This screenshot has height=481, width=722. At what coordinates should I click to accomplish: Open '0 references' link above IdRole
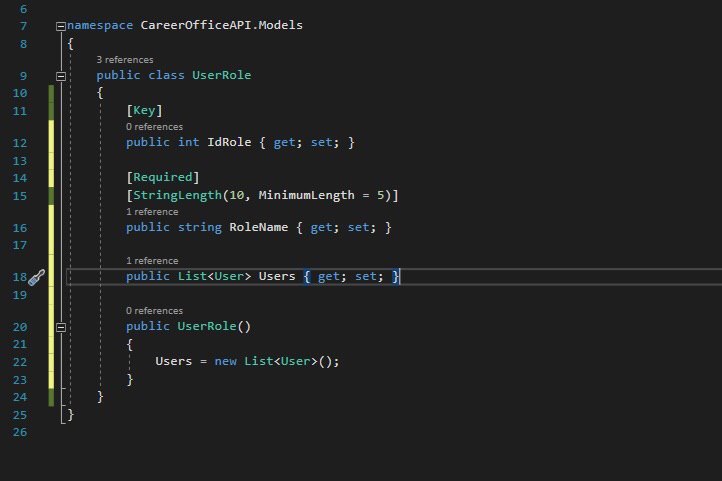pyautogui.click(x=154, y=127)
